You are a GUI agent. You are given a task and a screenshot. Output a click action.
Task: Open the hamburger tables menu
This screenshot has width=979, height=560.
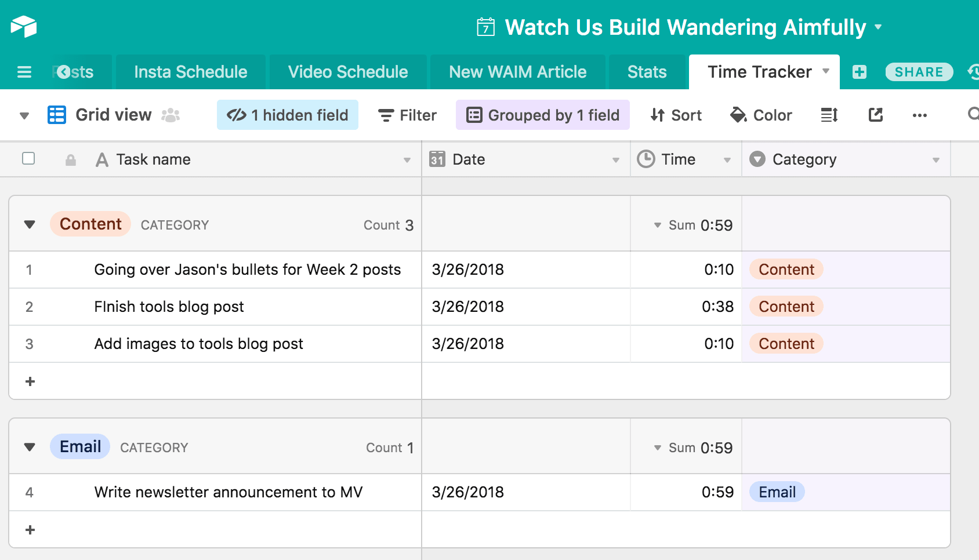[24, 72]
